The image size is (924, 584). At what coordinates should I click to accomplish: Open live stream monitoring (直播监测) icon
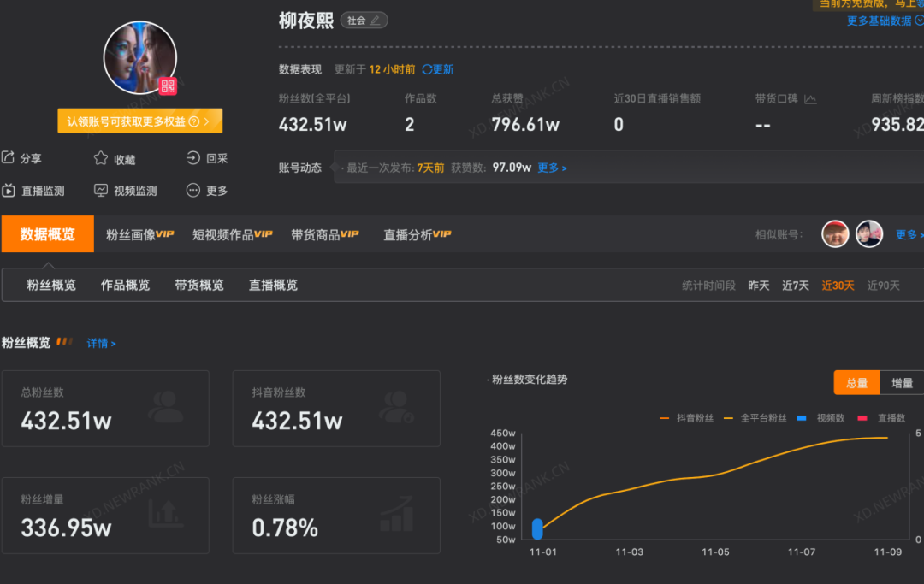[x=9, y=191]
